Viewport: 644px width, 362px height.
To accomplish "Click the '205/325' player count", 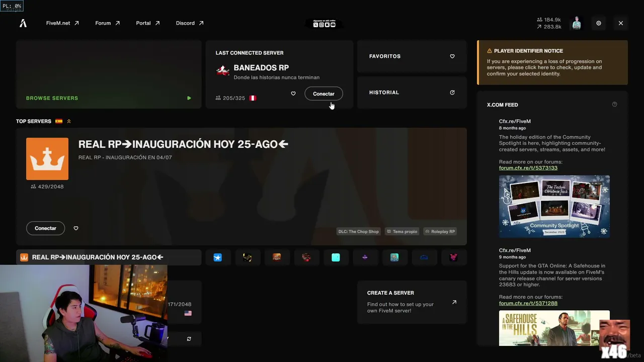I will tap(230, 98).
